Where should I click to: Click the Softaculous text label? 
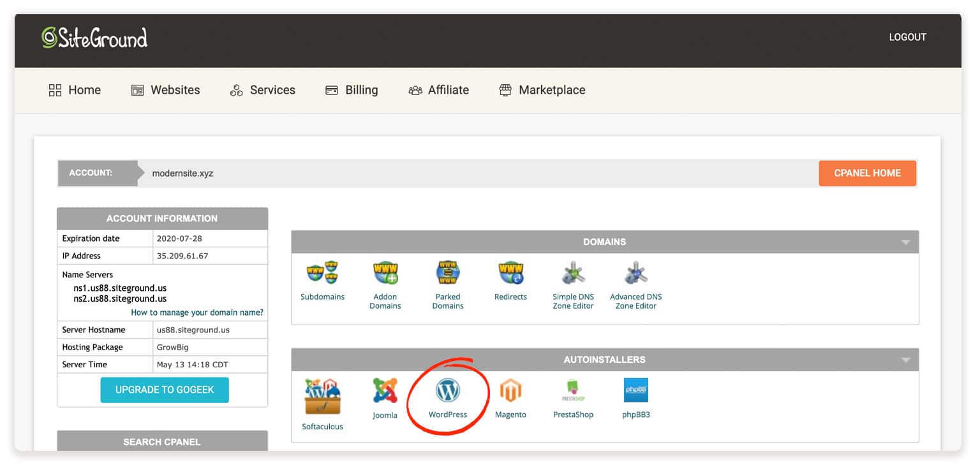click(x=322, y=427)
